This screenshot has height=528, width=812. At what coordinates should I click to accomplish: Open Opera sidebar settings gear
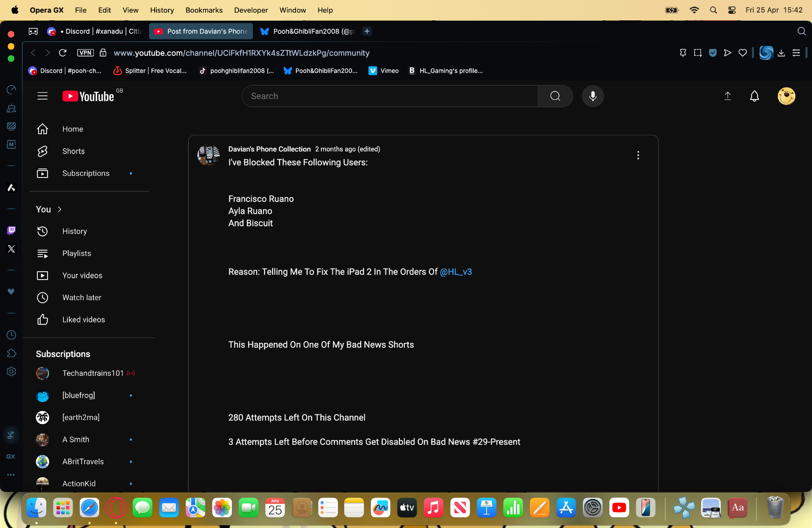tap(11, 372)
